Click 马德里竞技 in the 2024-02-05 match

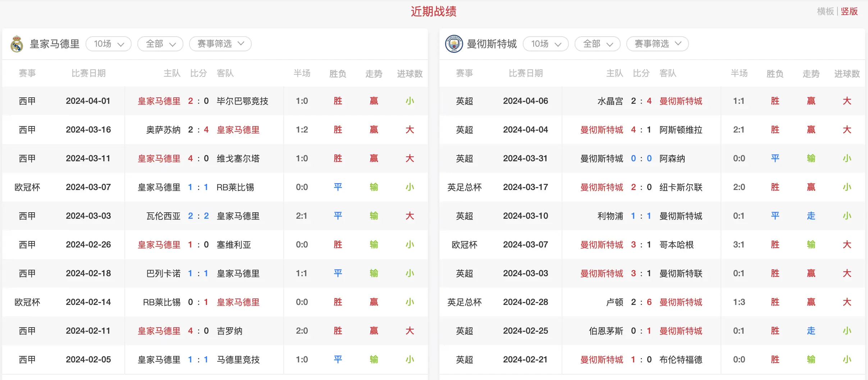[x=238, y=360]
